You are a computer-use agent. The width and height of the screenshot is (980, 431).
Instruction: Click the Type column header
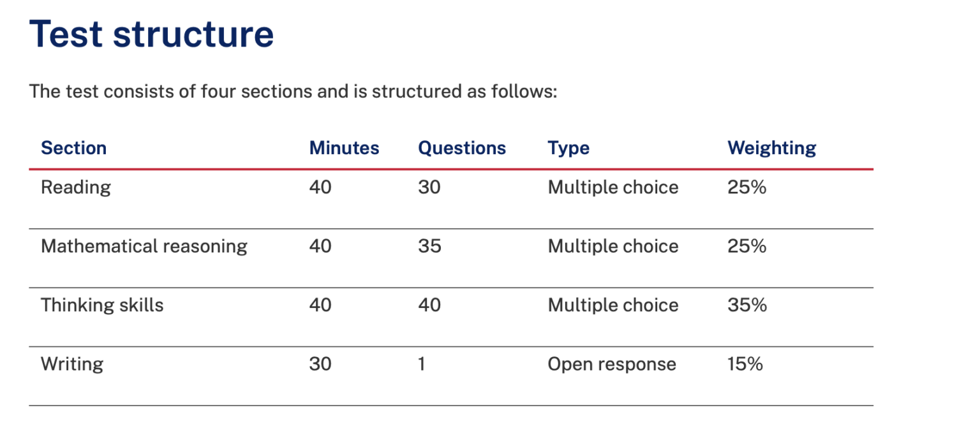click(x=568, y=149)
